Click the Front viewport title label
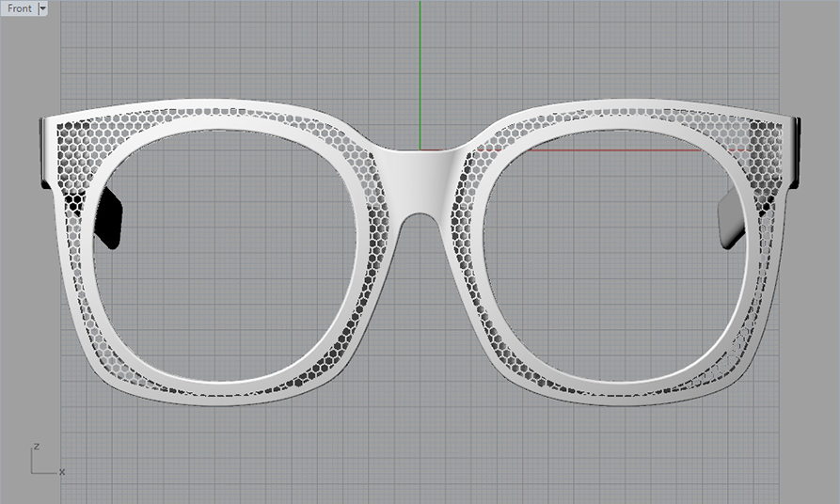This screenshot has width=840, height=504. (19, 8)
